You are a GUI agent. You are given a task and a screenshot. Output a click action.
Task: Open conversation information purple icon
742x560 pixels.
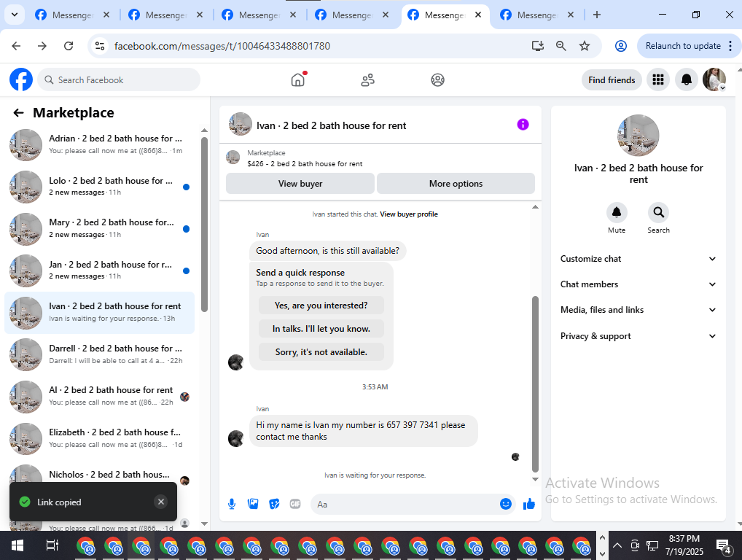coord(523,125)
